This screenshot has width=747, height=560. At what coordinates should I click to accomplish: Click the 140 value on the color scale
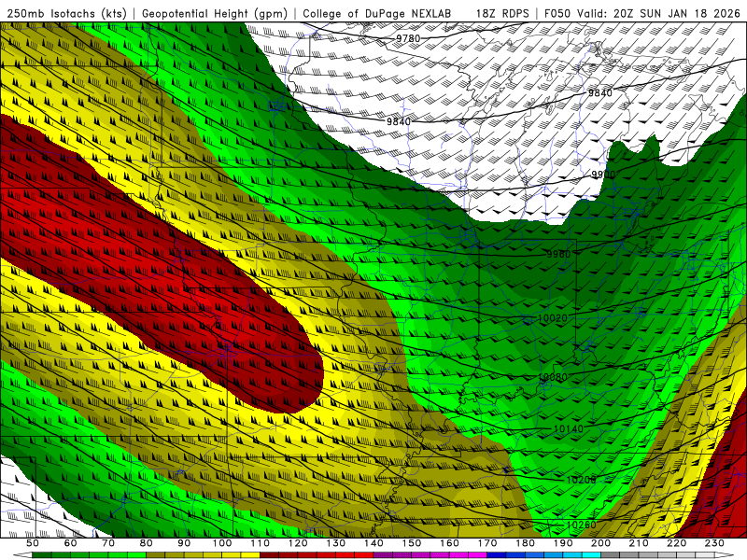click(374, 543)
